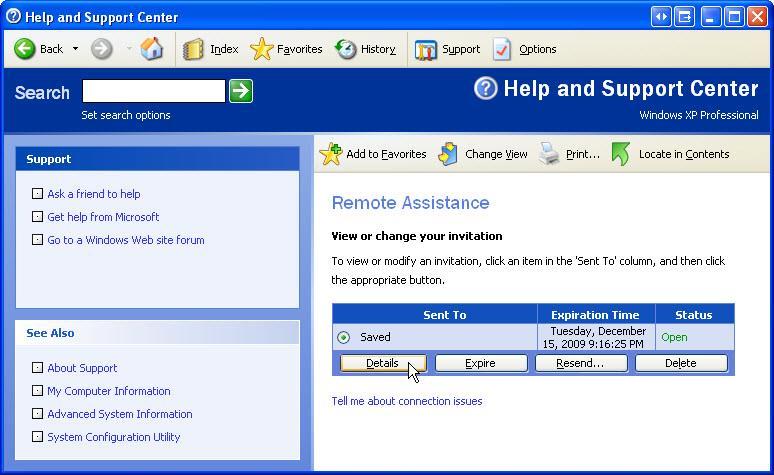This screenshot has width=774, height=475.
Task: Click the History toolbar label
Action: (378, 49)
